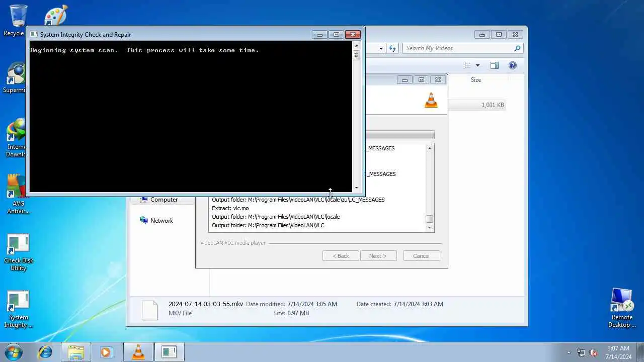644x362 pixels.
Task: Select the Supermium browser desktop shortcut
Action: 16,78
